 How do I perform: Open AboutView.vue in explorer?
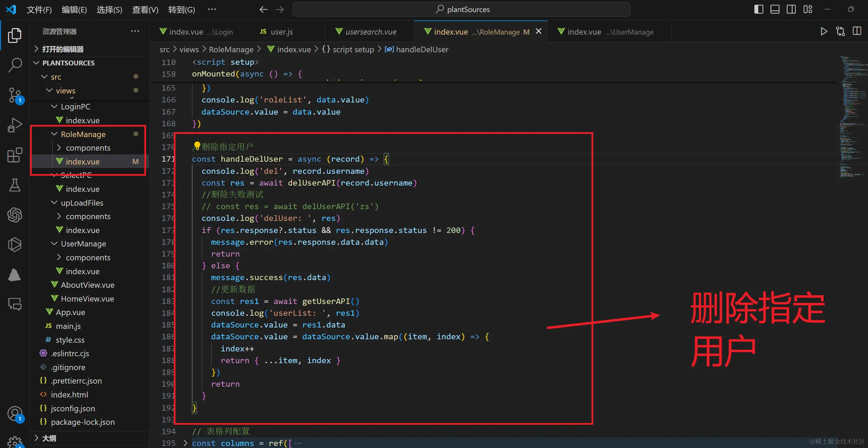point(89,285)
